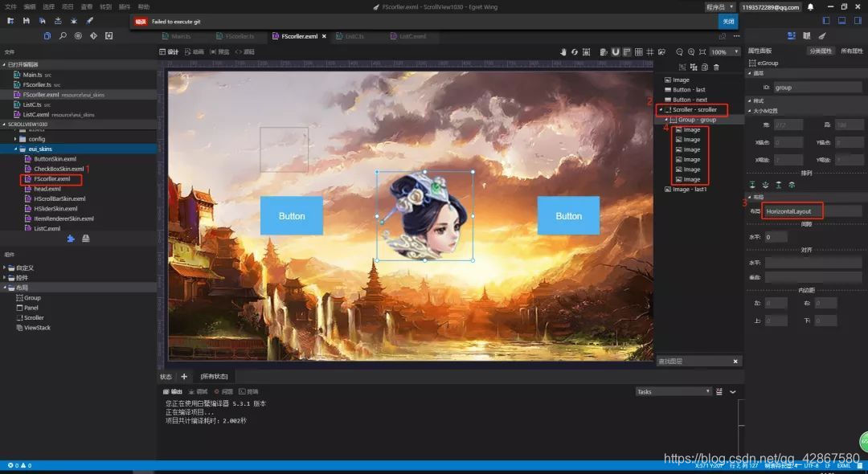This screenshot has width=868, height=474.
Task: Click the debug bug icon in top toolbar
Action: click(x=74, y=21)
